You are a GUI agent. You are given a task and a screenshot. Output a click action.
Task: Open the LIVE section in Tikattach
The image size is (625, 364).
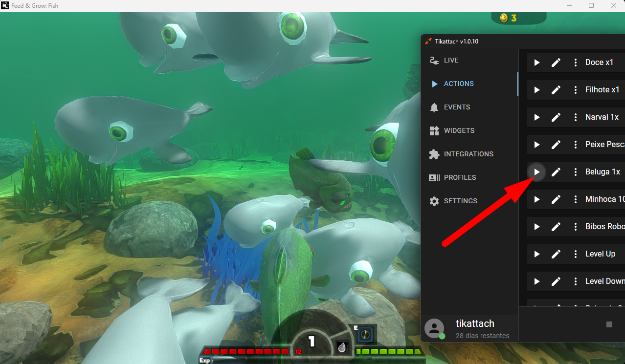click(469, 61)
